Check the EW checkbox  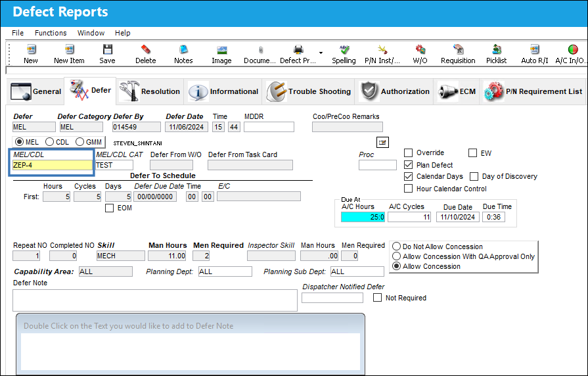[473, 153]
